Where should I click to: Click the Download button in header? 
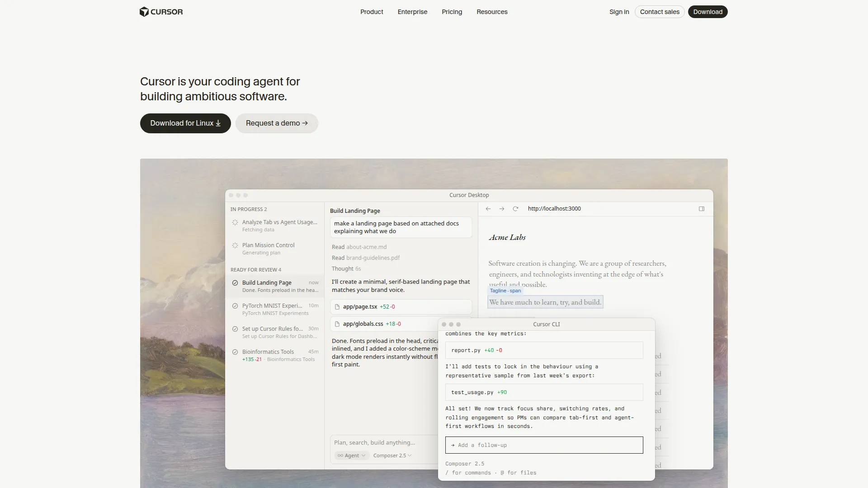pos(708,12)
